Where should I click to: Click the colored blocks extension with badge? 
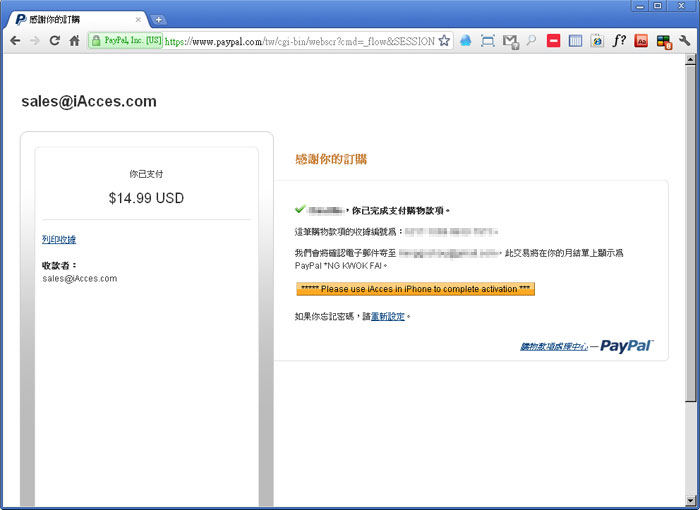click(x=664, y=42)
